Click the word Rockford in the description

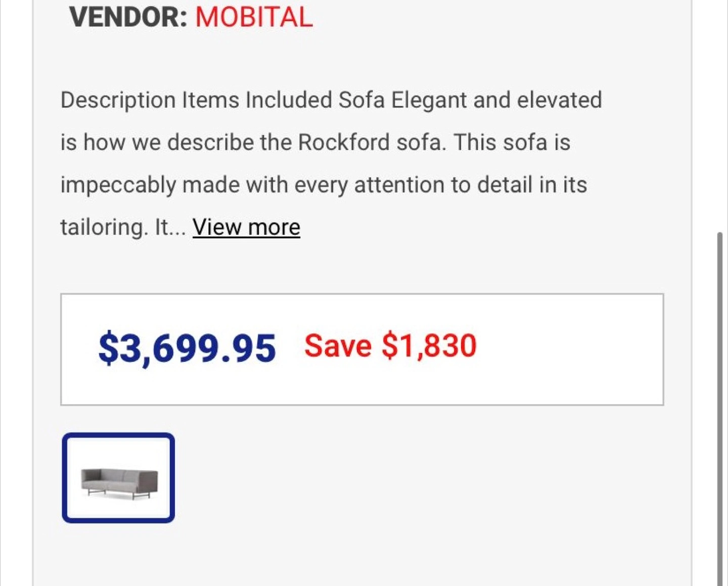(x=343, y=142)
